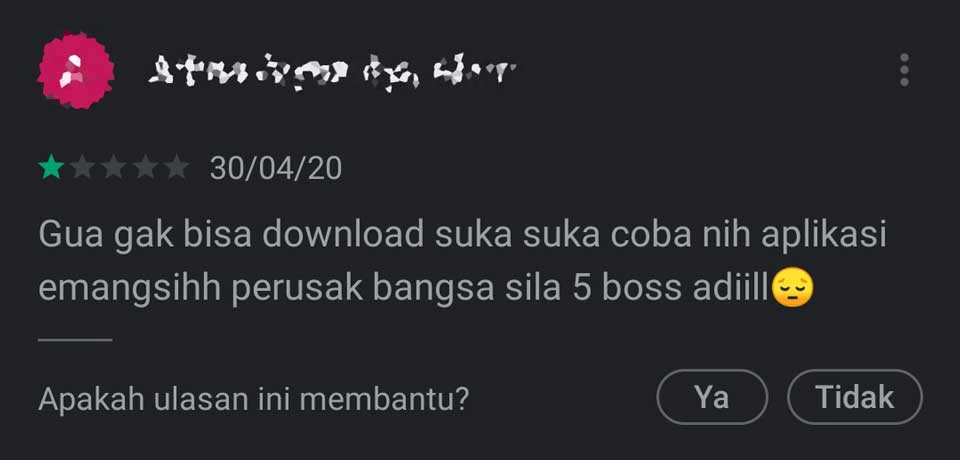The height and width of the screenshot is (460, 960).
Task: Click the second gray rating star
Action: tap(82, 167)
